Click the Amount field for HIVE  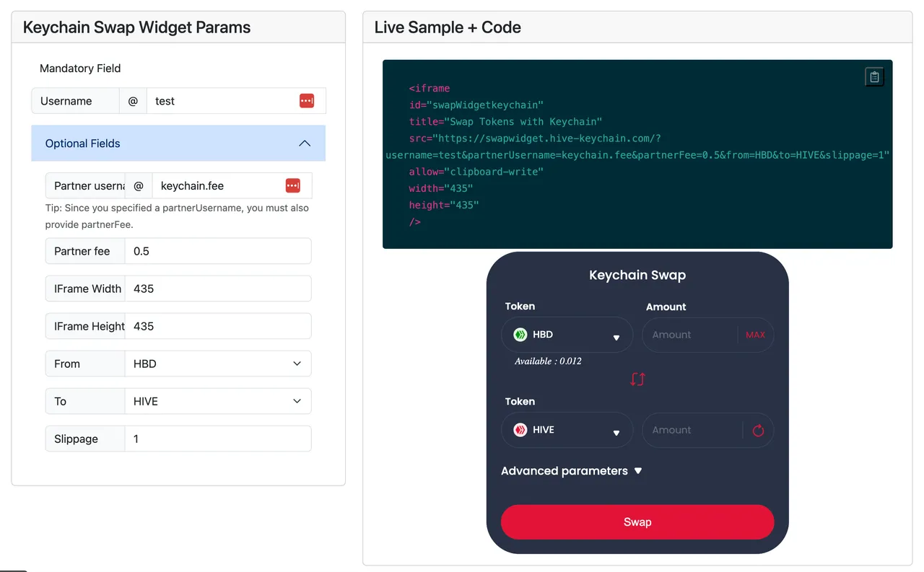692,431
